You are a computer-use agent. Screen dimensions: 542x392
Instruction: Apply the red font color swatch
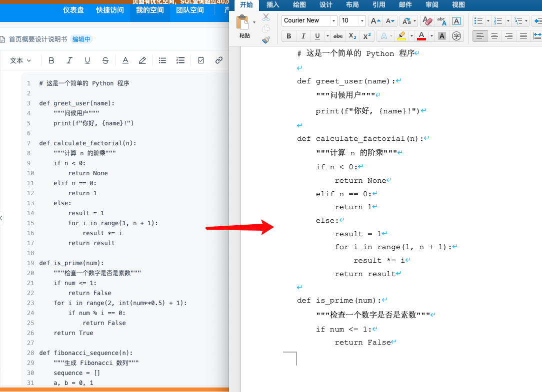421,36
